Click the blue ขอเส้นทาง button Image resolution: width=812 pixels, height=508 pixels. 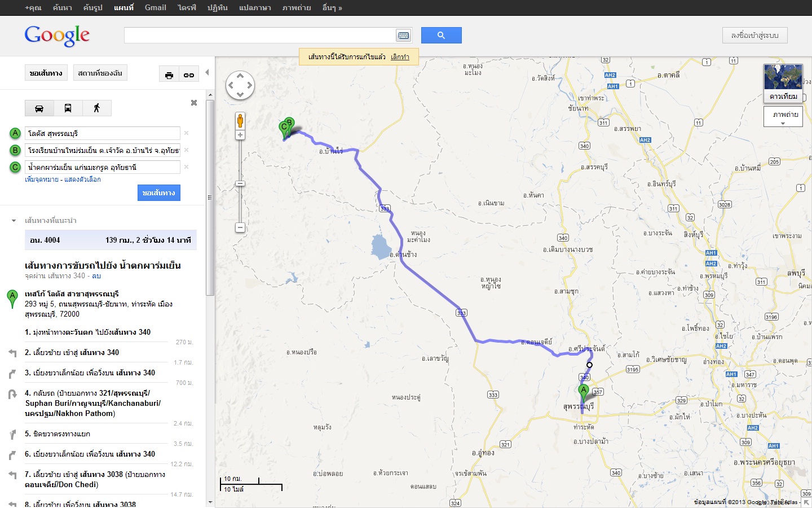tap(158, 193)
